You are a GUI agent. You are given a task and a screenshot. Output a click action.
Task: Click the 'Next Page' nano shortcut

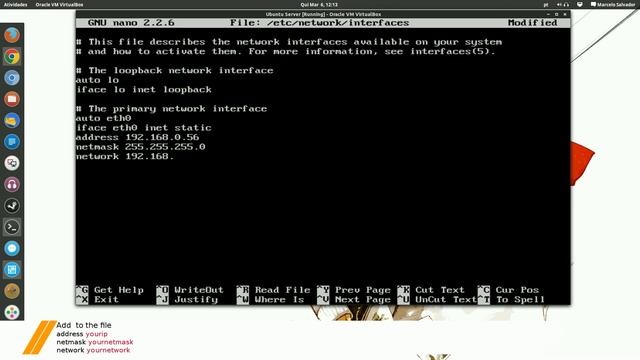pyautogui.click(x=354, y=300)
